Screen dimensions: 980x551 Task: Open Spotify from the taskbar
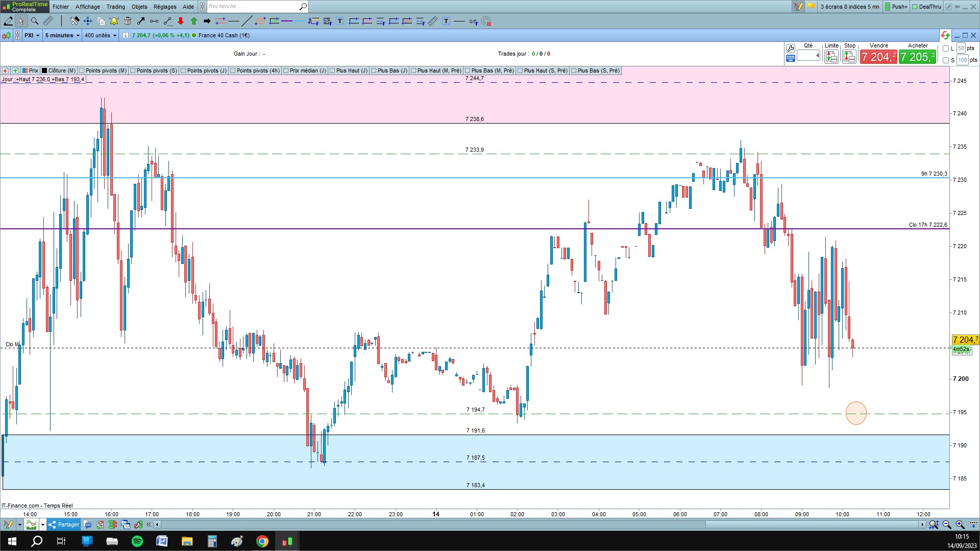[137, 541]
